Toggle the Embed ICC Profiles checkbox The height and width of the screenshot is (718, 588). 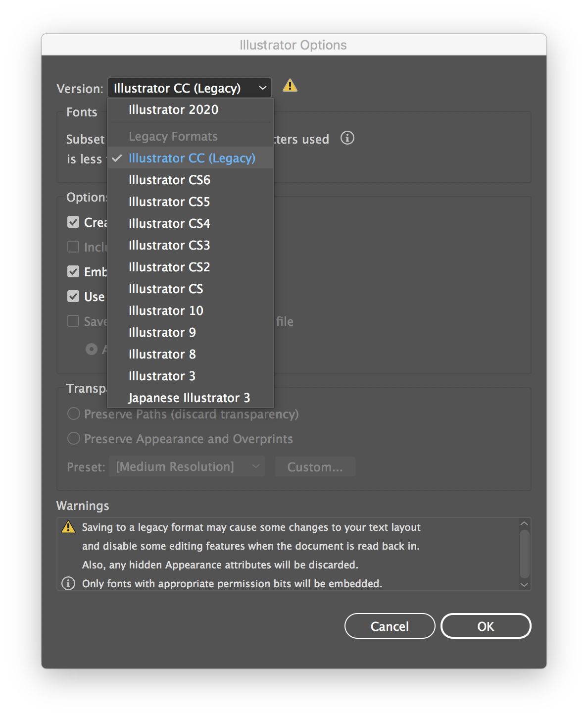[73, 271]
